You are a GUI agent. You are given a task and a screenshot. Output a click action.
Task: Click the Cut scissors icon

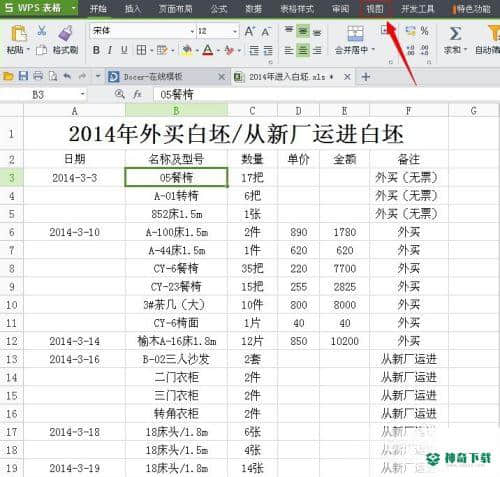41,31
